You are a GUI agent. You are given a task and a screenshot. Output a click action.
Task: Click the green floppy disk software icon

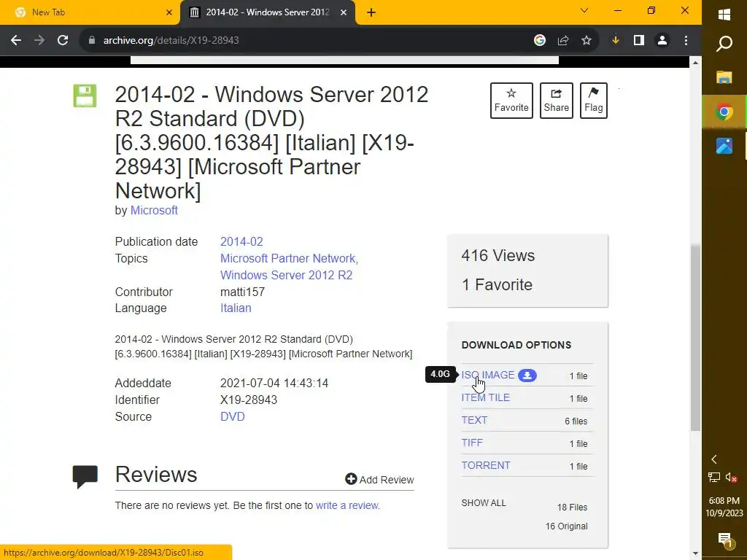(85, 96)
